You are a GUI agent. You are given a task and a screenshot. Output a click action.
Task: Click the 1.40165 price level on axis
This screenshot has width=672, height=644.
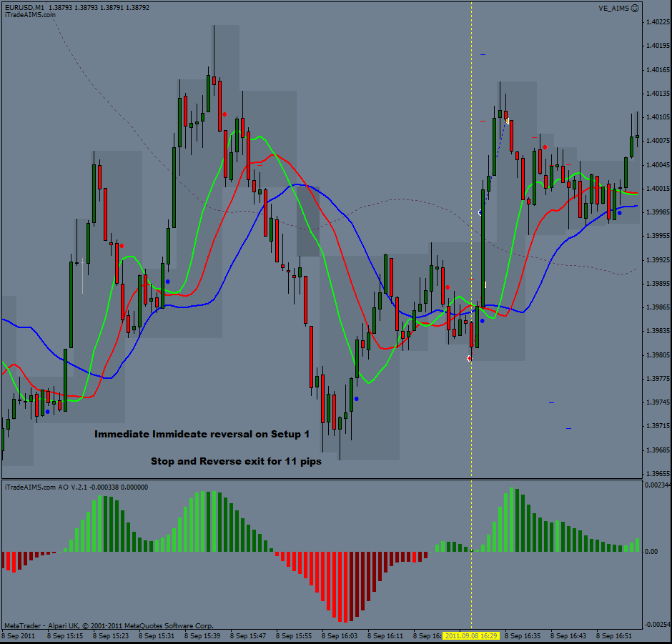click(658, 69)
